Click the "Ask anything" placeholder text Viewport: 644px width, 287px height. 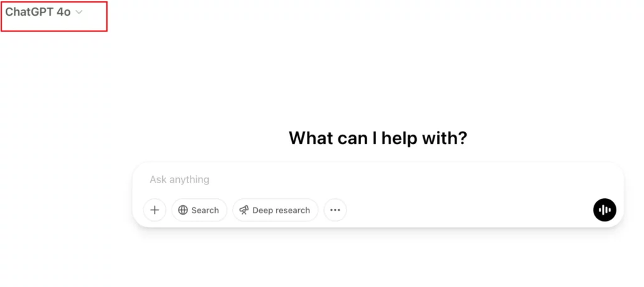179,180
